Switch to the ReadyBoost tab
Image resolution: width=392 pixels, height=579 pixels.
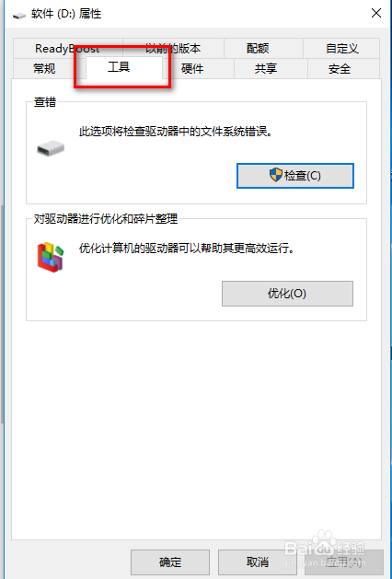67,49
